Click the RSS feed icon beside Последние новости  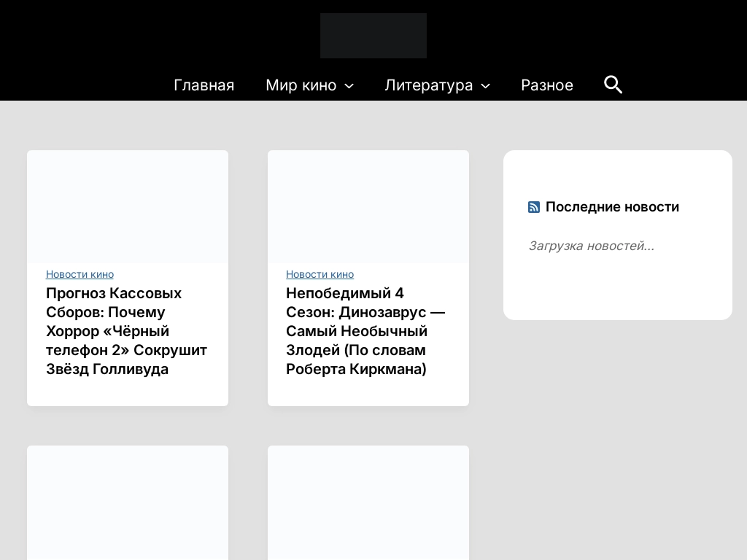click(534, 207)
